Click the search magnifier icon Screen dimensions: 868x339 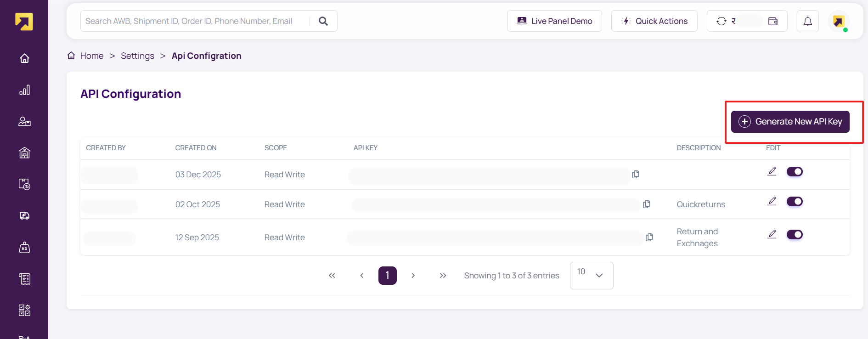323,21
